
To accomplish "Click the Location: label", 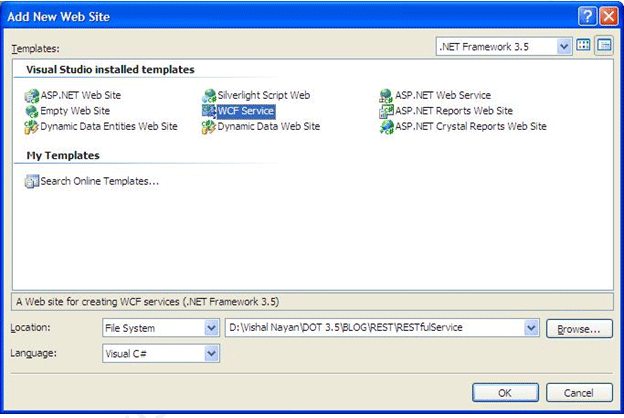I will [x=31, y=328].
